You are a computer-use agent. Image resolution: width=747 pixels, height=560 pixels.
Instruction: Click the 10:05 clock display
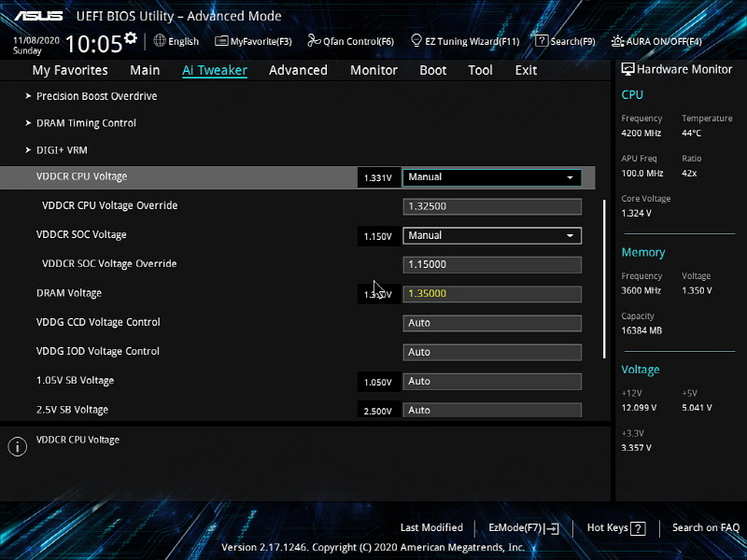click(x=94, y=44)
